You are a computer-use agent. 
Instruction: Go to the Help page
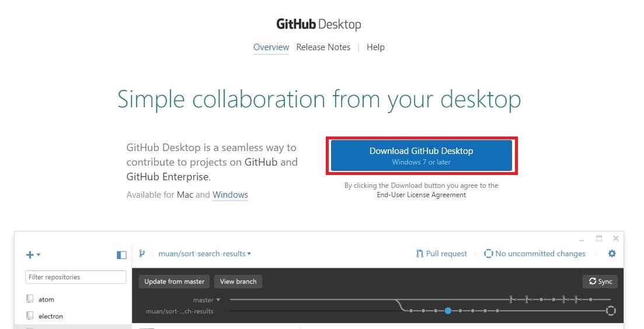click(375, 47)
